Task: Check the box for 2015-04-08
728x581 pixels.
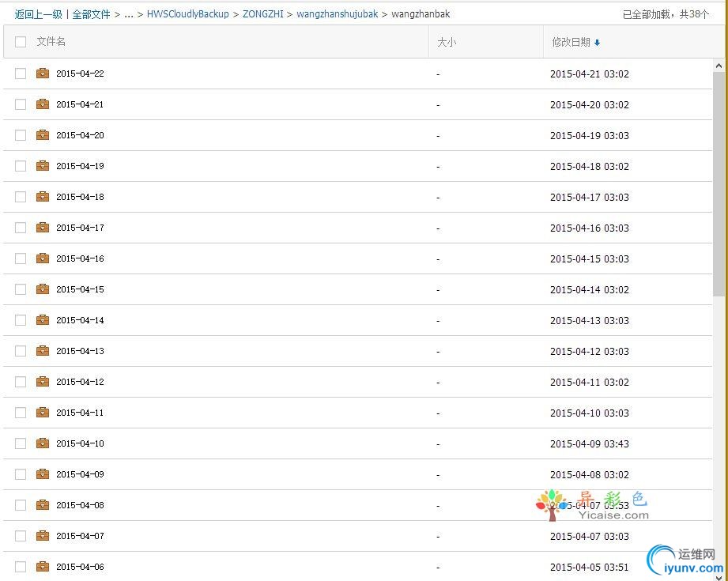Action: (21, 505)
